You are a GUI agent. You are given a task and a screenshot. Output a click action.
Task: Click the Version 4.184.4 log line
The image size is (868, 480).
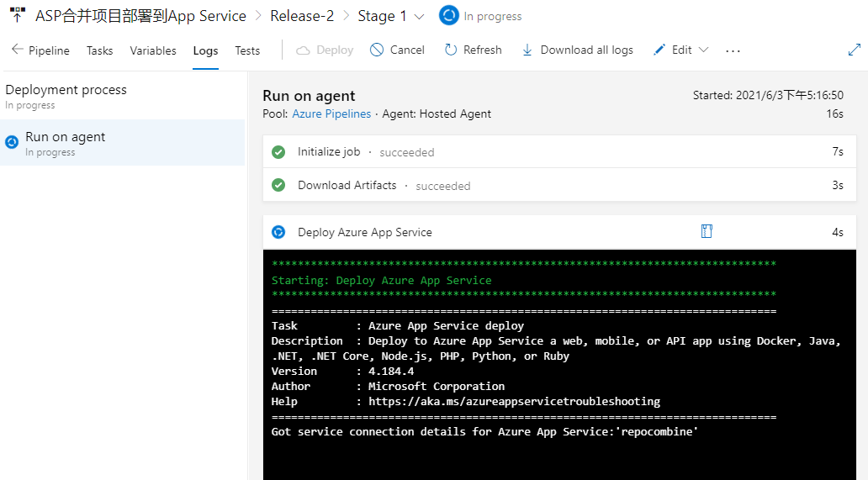point(342,371)
